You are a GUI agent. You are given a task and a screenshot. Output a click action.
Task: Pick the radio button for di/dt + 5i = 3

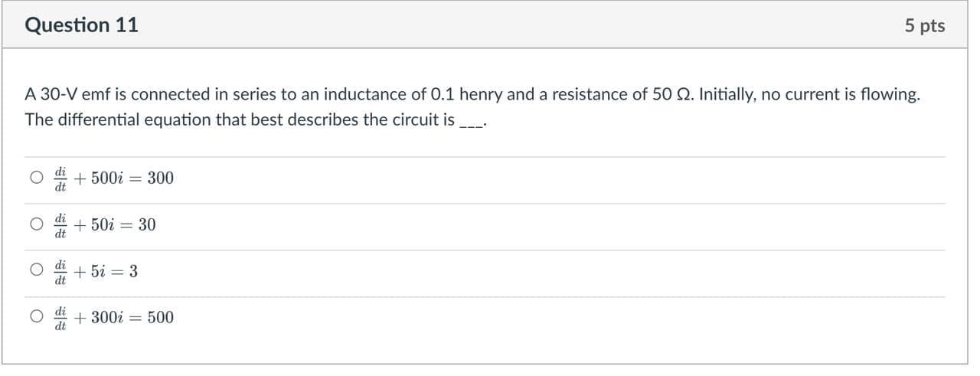click(37, 272)
